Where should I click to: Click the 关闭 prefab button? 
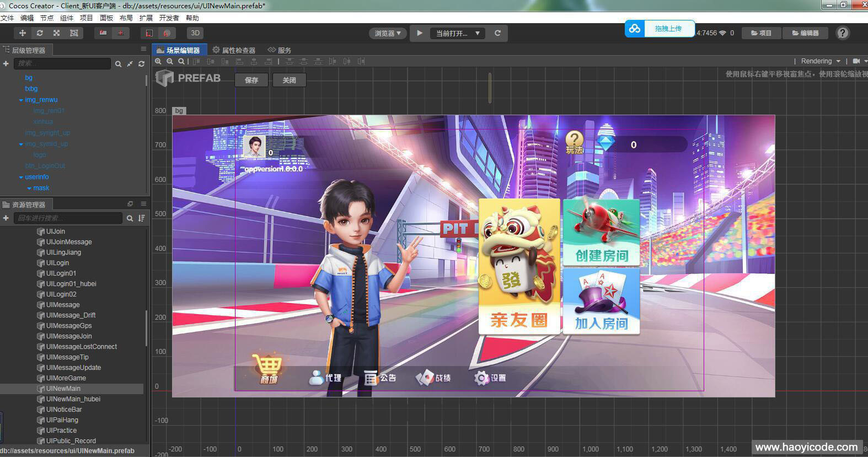(x=289, y=80)
